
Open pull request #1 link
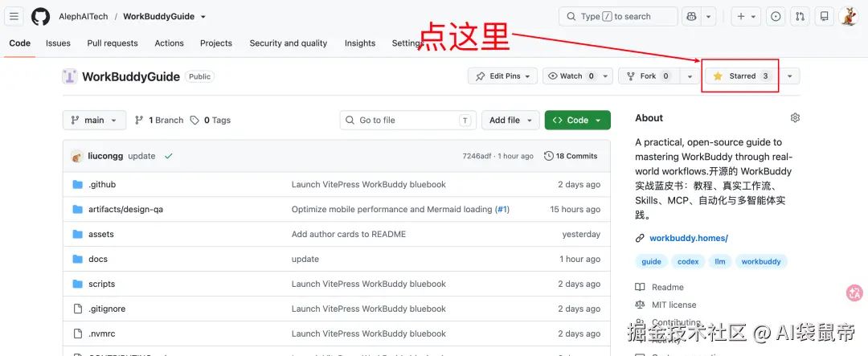(x=502, y=209)
